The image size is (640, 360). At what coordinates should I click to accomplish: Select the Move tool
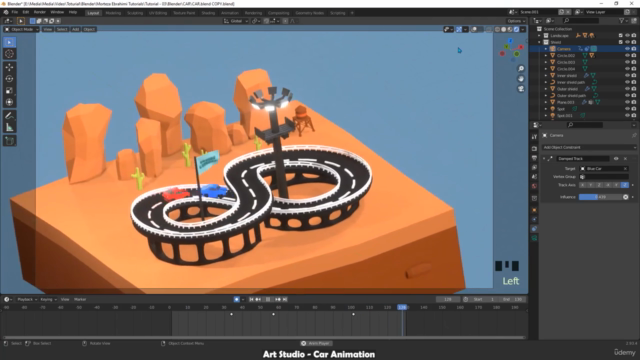coord(9,67)
